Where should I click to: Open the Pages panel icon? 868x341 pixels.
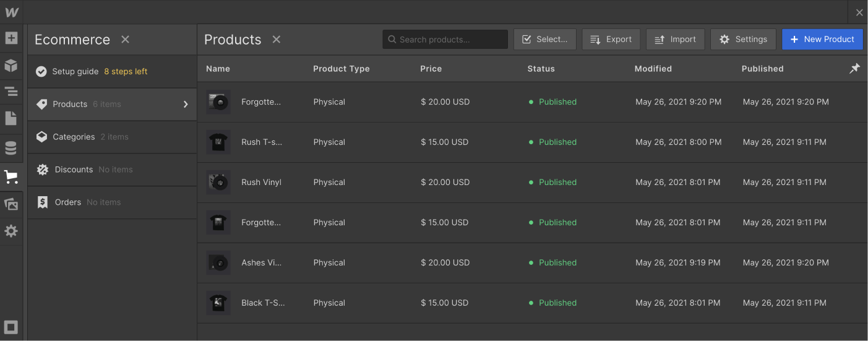(11, 119)
